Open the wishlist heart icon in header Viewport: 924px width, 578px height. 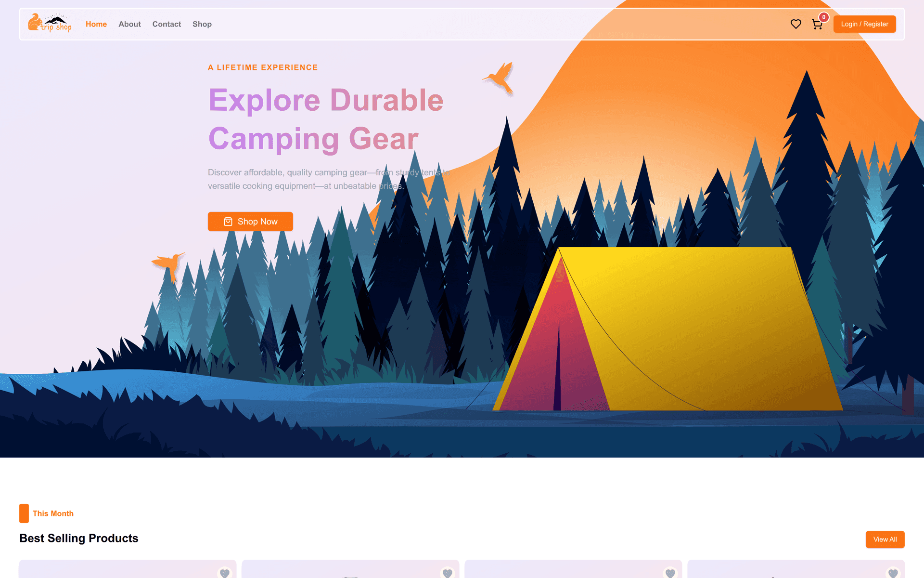(796, 24)
